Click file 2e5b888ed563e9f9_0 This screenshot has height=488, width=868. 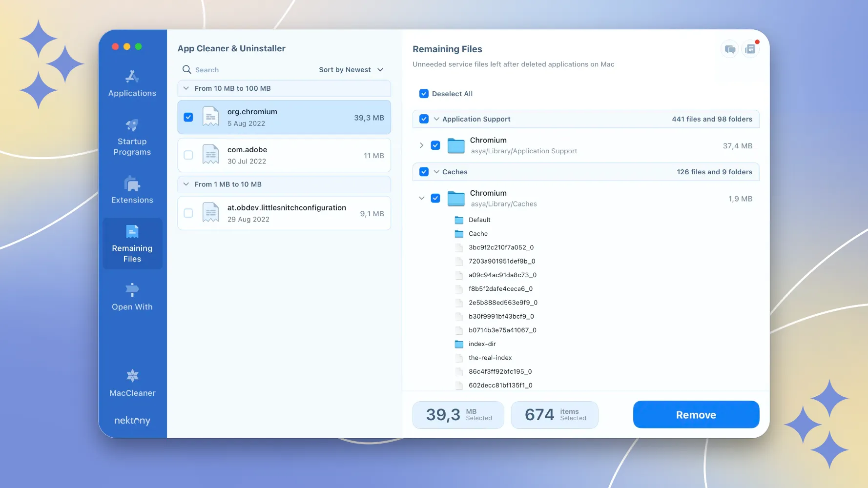[x=503, y=303]
